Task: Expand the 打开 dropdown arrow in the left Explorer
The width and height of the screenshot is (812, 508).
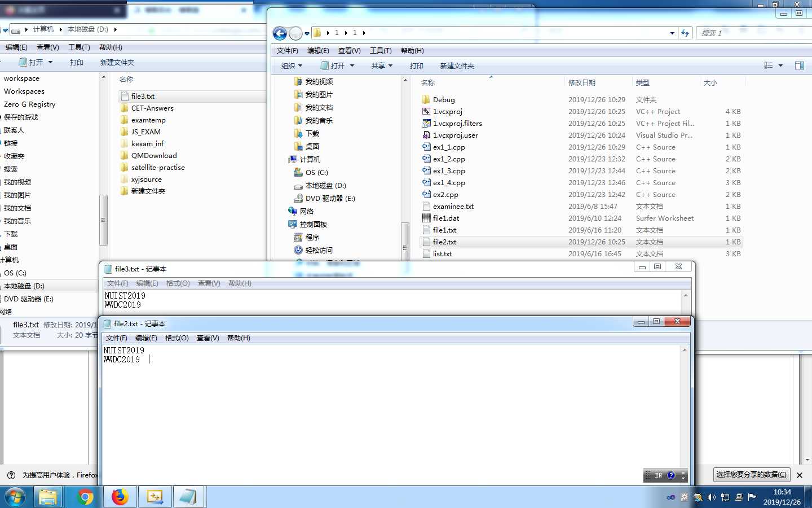Action: tap(50, 62)
